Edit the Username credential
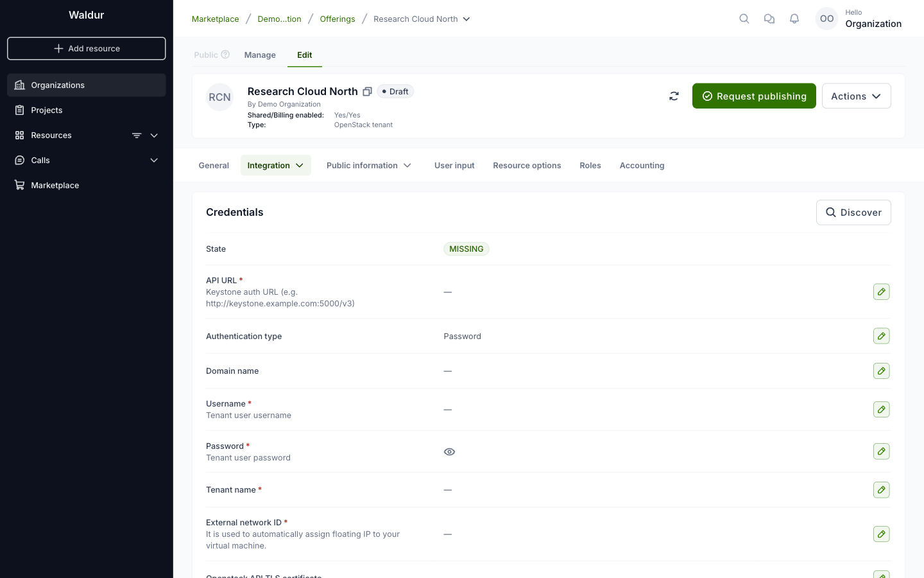 tap(882, 409)
